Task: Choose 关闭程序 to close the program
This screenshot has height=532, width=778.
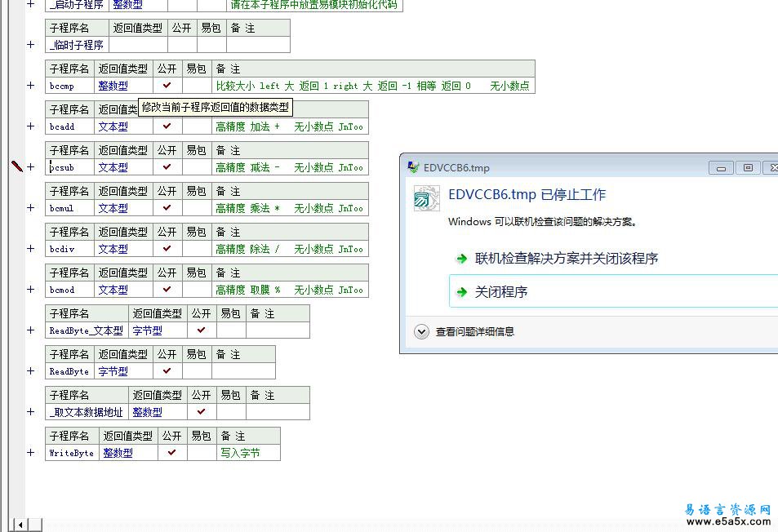Action: 501,291
